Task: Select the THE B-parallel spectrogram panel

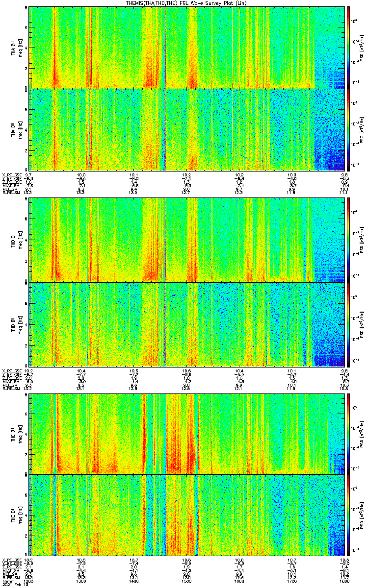Action: coord(186,514)
